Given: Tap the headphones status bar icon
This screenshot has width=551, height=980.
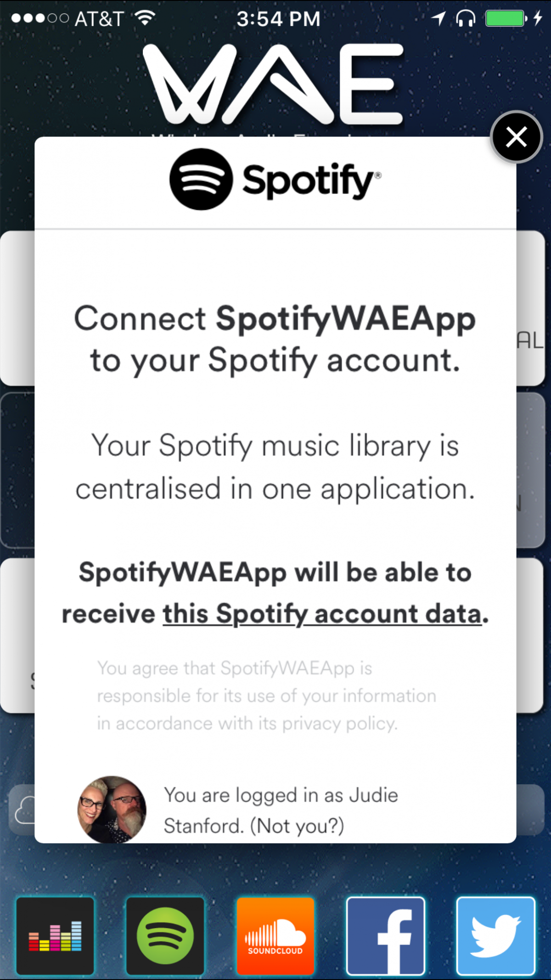Looking at the screenshot, I should tap(465, 18).
